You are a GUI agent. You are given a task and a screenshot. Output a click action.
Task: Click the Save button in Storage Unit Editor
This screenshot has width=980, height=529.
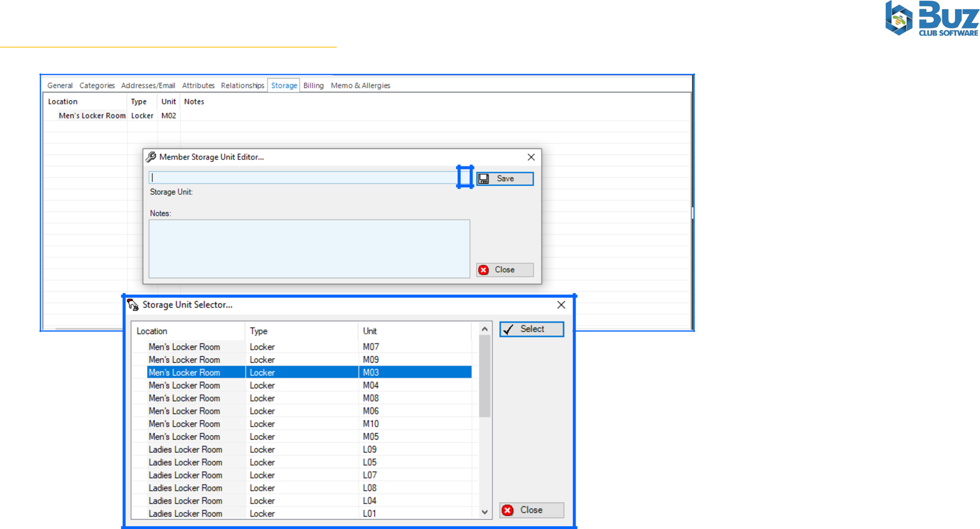(x=505, y=179)
